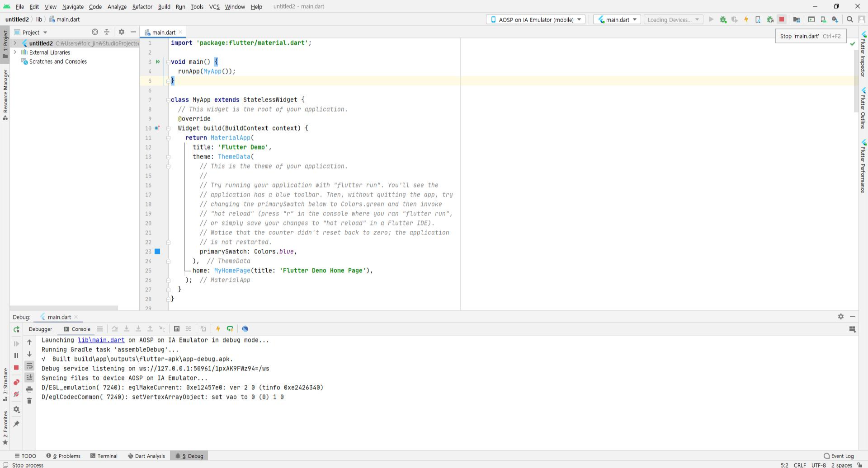868x468 pixels.
Task: Click the CRLF line separator in status bar
Action: [799, 465]
